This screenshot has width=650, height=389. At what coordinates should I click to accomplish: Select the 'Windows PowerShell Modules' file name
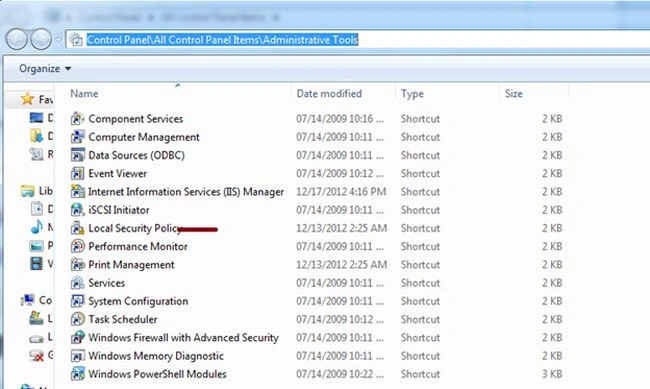tap(158, 374)
